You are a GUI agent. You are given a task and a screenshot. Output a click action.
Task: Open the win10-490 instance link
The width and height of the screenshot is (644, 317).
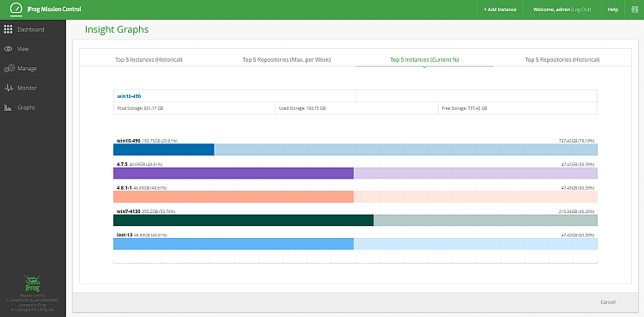point(129,96)
